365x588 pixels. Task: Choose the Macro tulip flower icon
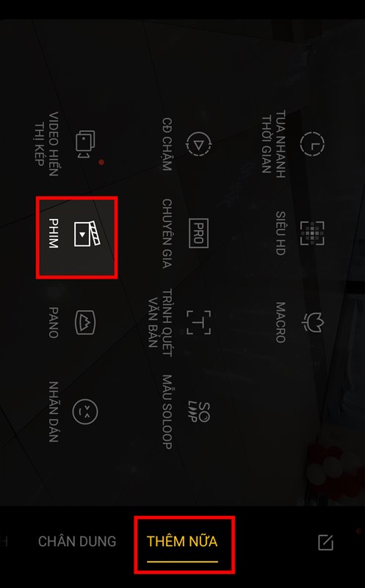coord(313,322)
